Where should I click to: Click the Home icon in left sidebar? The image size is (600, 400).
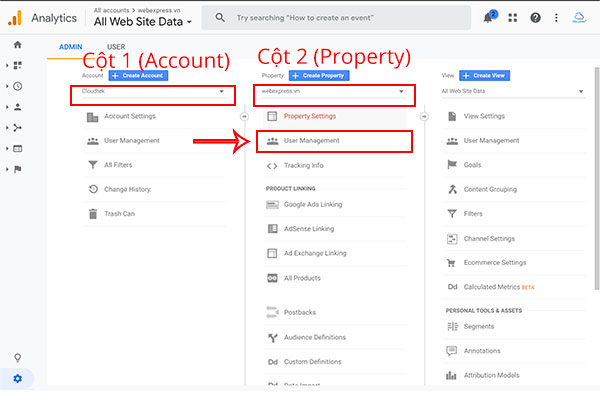[x=17, y=45]
